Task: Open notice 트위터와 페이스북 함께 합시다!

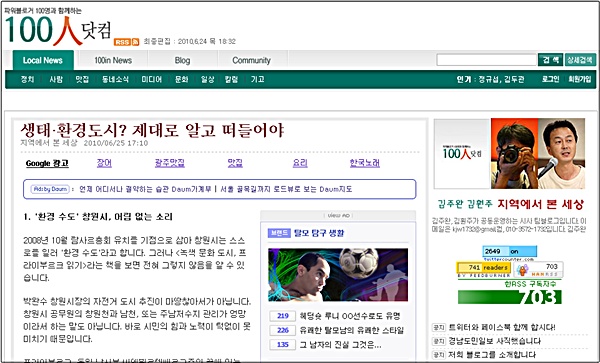Action: coord(502,327)
